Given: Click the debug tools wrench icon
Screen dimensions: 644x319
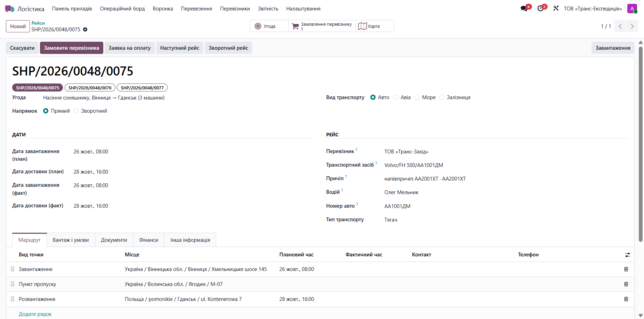Looking at the screenshot, I should (x=556, y=8).
